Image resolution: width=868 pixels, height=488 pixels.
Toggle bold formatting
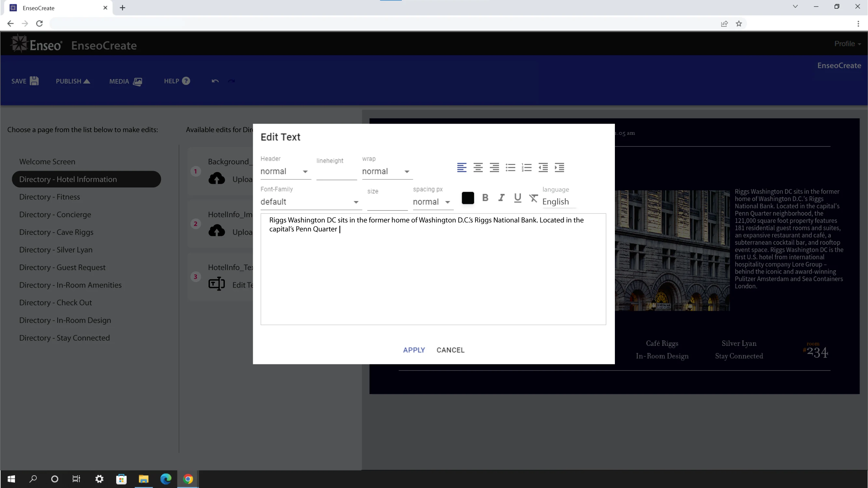click(485, 198)
